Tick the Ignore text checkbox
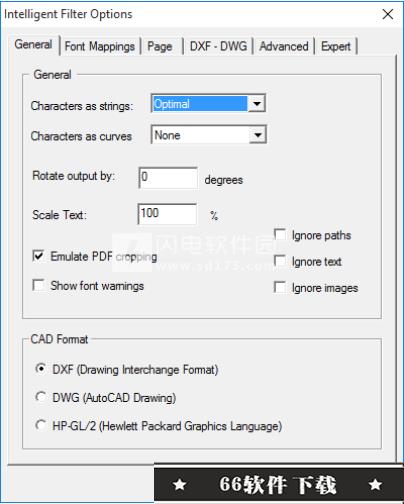 click(x=280, y=261)
